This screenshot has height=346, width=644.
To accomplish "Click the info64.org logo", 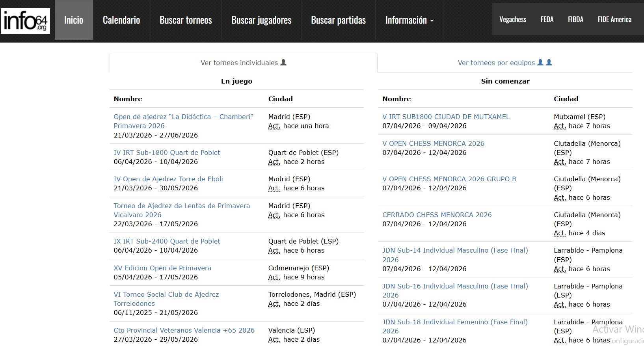I will [26, 21].
